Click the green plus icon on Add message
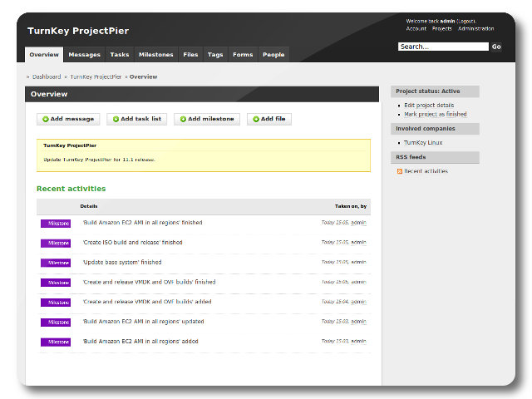Image resolution: width=532 pixels, height=399 pixels. click(x=46, y=119)
